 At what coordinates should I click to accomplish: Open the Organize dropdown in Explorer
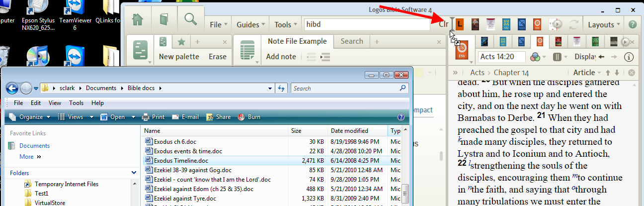(29, 117)
